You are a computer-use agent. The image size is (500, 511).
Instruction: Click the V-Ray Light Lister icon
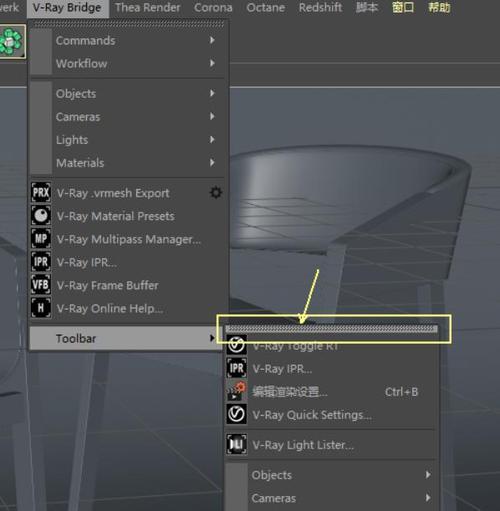pyautogui.click(x=236, y=444)
